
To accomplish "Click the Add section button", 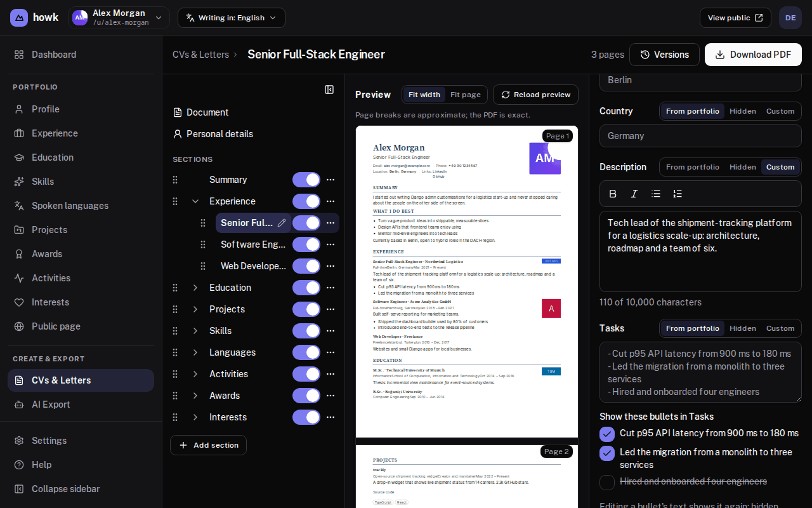I will point(208,445).
